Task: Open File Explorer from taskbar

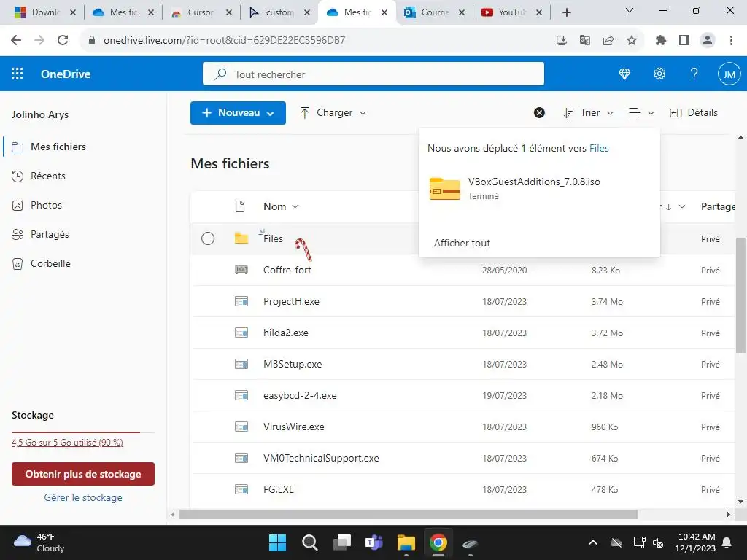Action: coord(406,542)
